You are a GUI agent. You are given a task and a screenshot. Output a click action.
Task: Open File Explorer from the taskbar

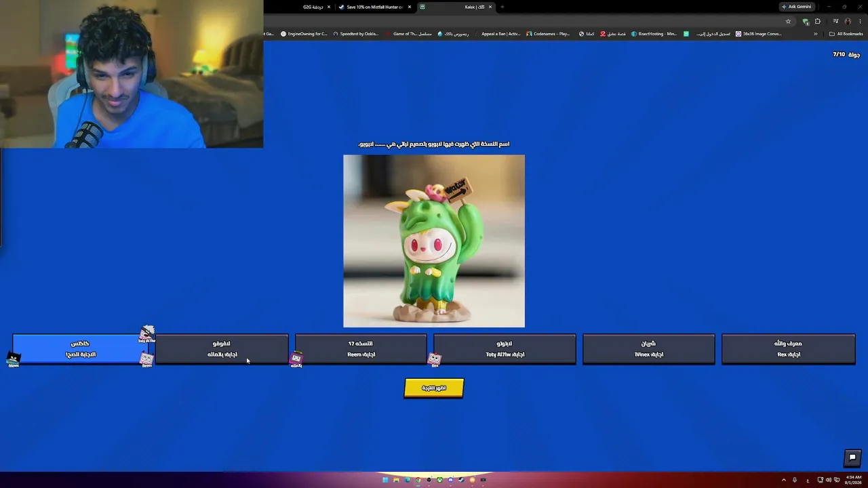pyautogui.click(x=396, y=480)
